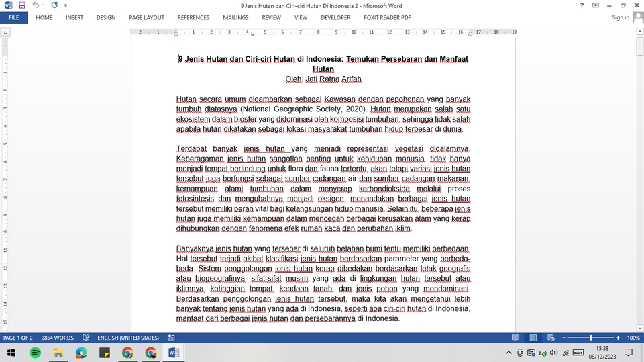Screen dimensions: 644x362
Task: Click the zoom slider handle
Action: [x=590, y=338]
